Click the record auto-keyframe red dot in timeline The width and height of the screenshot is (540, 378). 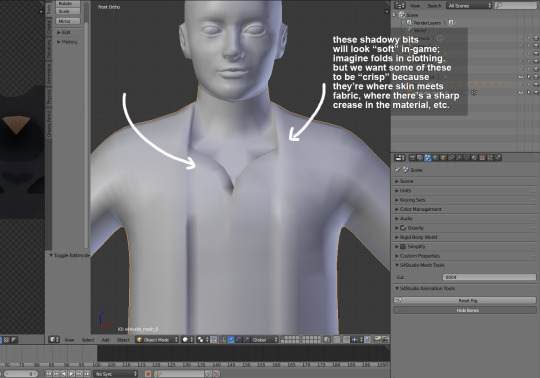(x=148, y=374)
